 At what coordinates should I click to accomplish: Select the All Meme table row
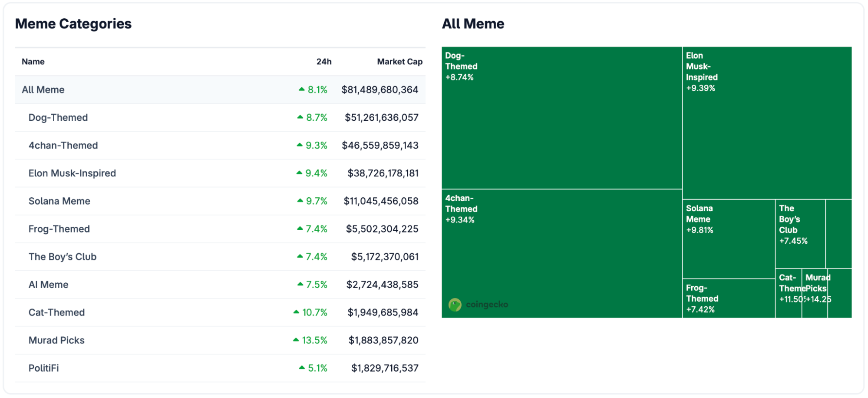tap(43, 90)
